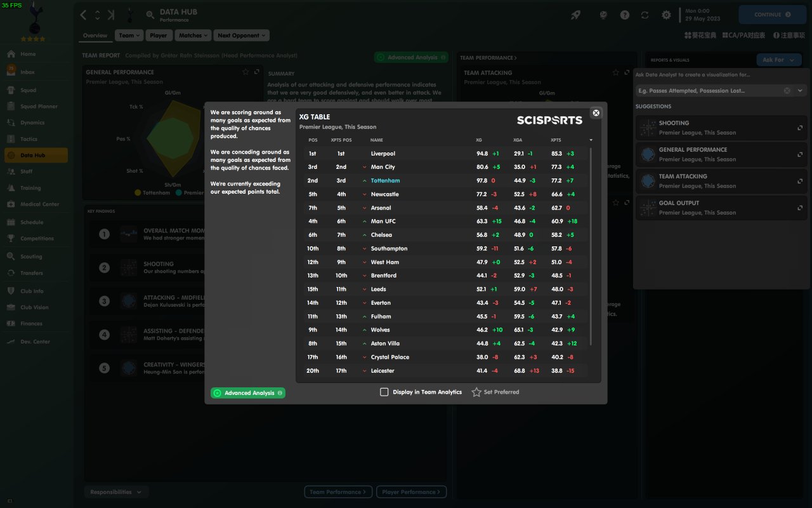Close the XG Table popup
The height and width of the screenshot is (508, 812).
[596, 113]
